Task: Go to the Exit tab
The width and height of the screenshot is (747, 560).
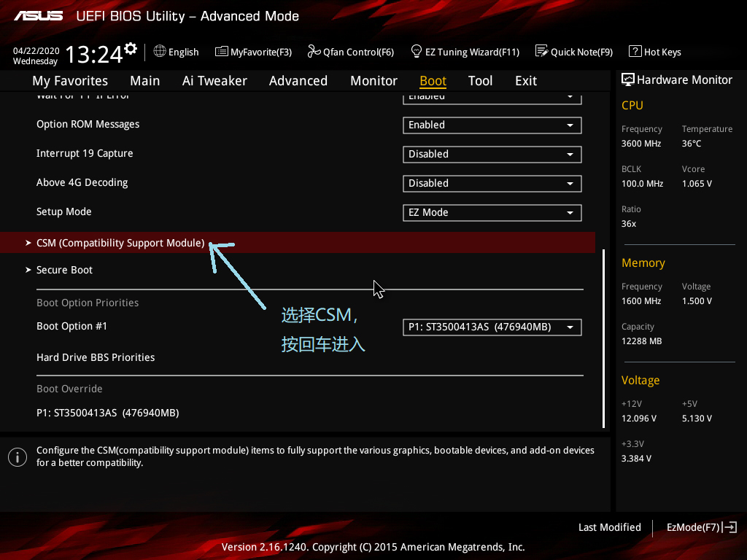Action: click(x=526, y=81)
